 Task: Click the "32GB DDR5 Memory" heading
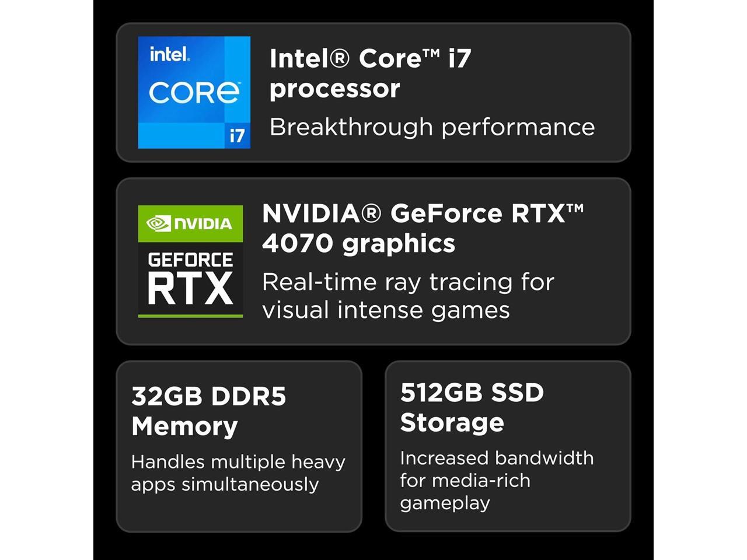[x=209, y=411]
